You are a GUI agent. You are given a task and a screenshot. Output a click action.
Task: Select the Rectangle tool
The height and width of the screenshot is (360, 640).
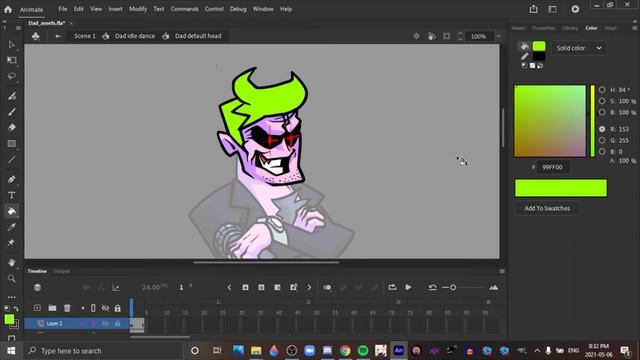pyautogui.click(x=12, y=144)
